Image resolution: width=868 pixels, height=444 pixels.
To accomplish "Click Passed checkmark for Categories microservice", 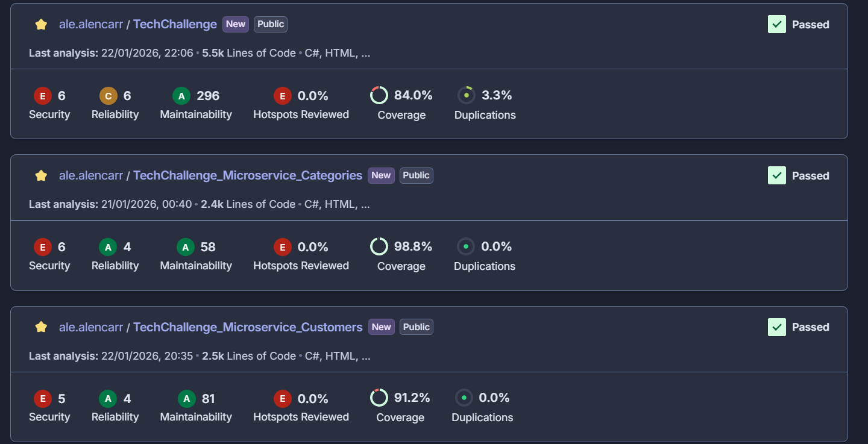I will pyautogui.click(x=777, y=176).
